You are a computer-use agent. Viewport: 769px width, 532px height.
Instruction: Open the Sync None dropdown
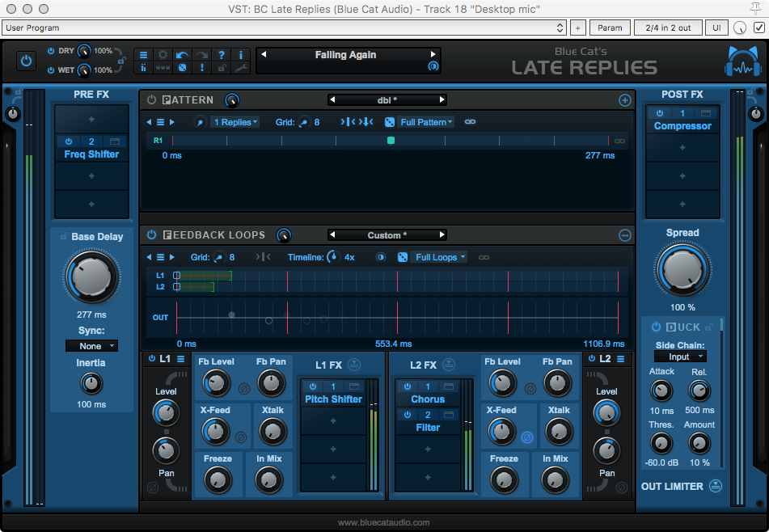click(91, 346)
